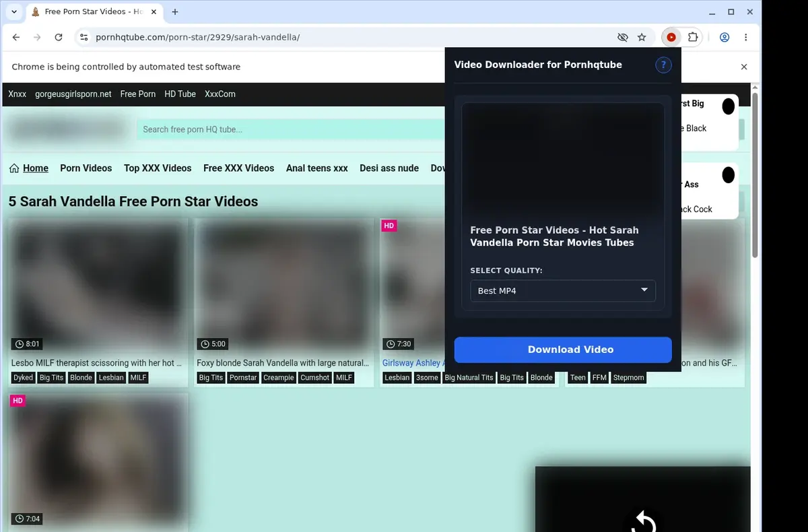This screenshot has height=532, width=808.
Task: Open the thumbnail of the 7:04 video
Action: (x=98, y=461)
